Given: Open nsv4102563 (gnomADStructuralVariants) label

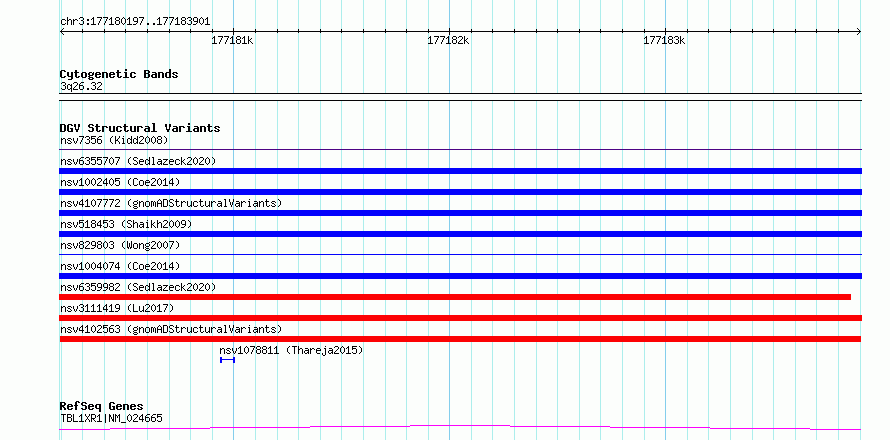Looking at the screenshot, I should [x=171, y=329].
